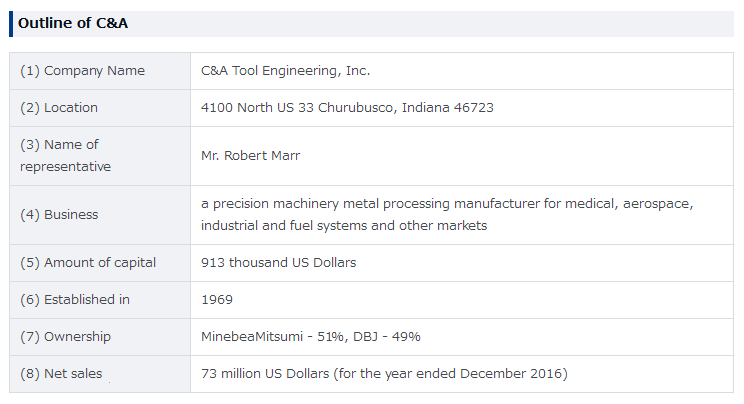The width and height of the screenshot is (744, 404).
Task: Select the "(8) Net sales" label cell
Action: click(61, 374)
